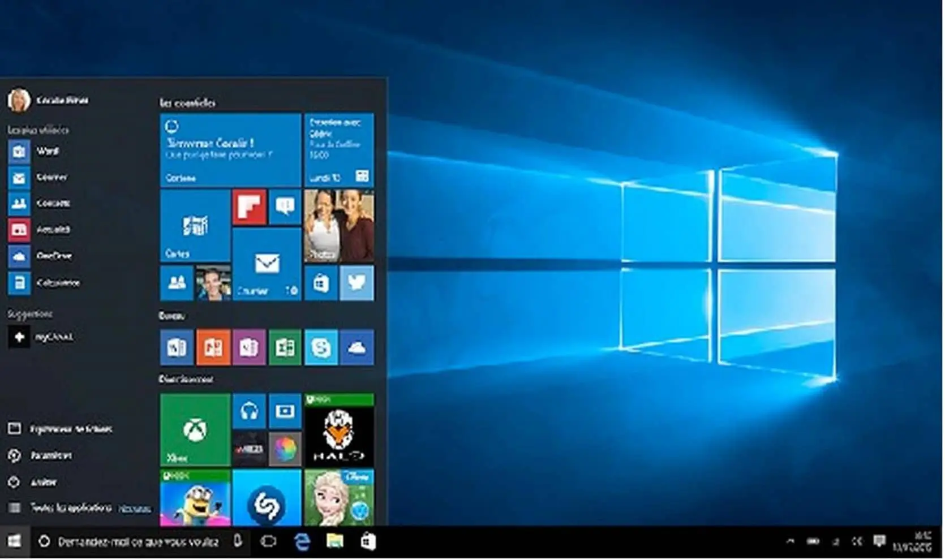Screen dimensions: 945x560
Task: Click the Cortana welcome tile
Action: (230, 150)
